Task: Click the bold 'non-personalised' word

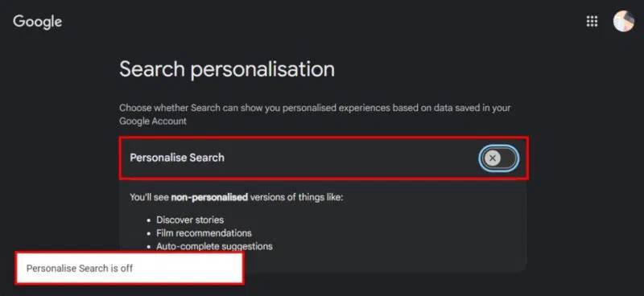Action: (x=209, y=198)
